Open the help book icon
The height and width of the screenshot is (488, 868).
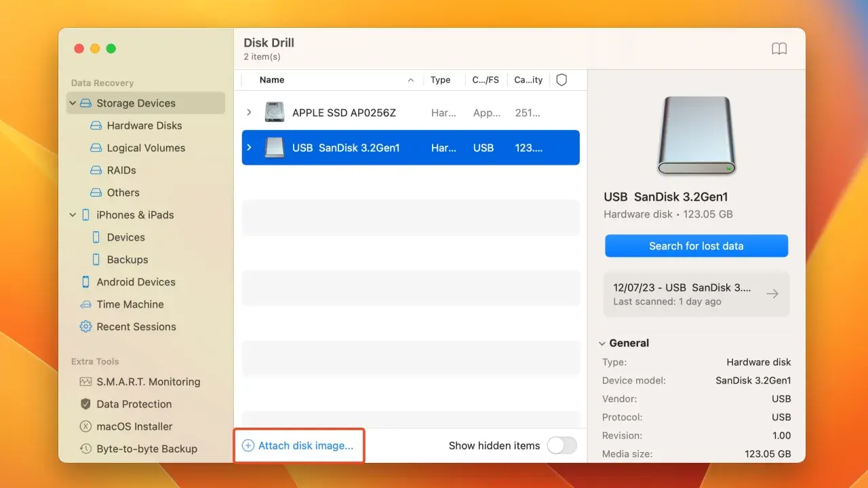click(x=779, y=49)
